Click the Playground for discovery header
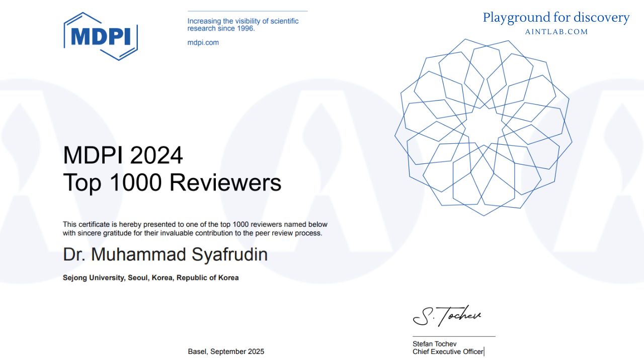Image resolution: width=644 pixels, height=362 pixels. [x=555, y=17]
